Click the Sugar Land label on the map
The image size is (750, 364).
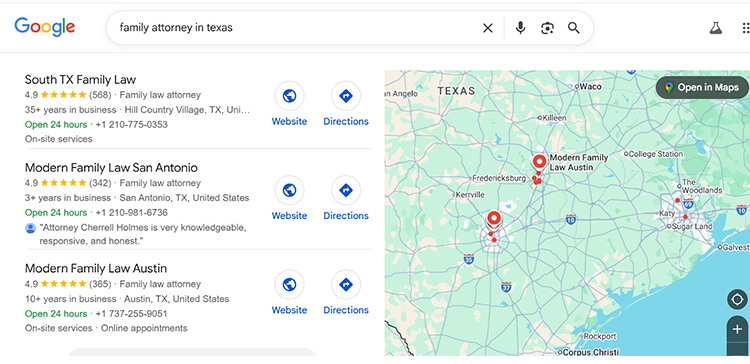[x=692, y=227]
